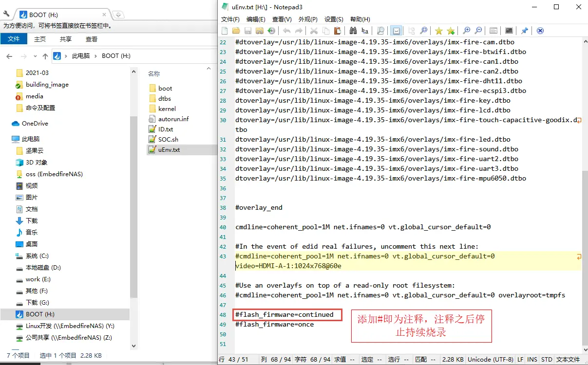Viewport: 588px width, 365px height.
Task: Click the wrench settings icon in Explorer tab bar
Action: 7,14
